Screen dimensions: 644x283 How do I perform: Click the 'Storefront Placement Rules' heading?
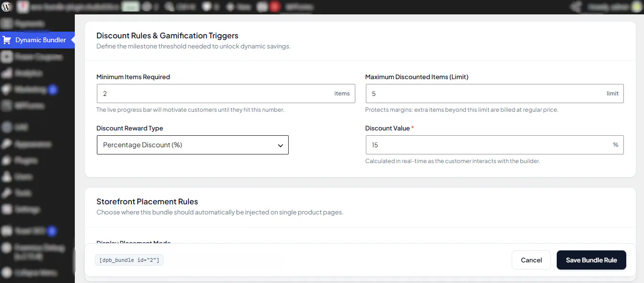(147, 201)
